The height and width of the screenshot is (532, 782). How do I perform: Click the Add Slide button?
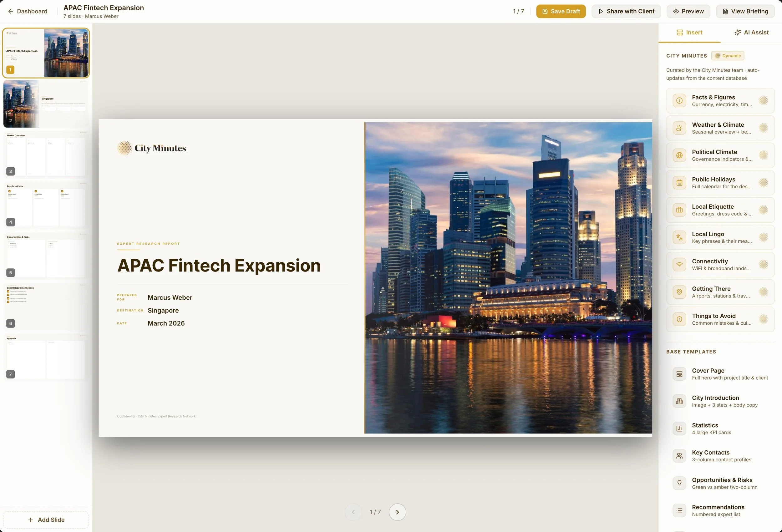(46, 520)
